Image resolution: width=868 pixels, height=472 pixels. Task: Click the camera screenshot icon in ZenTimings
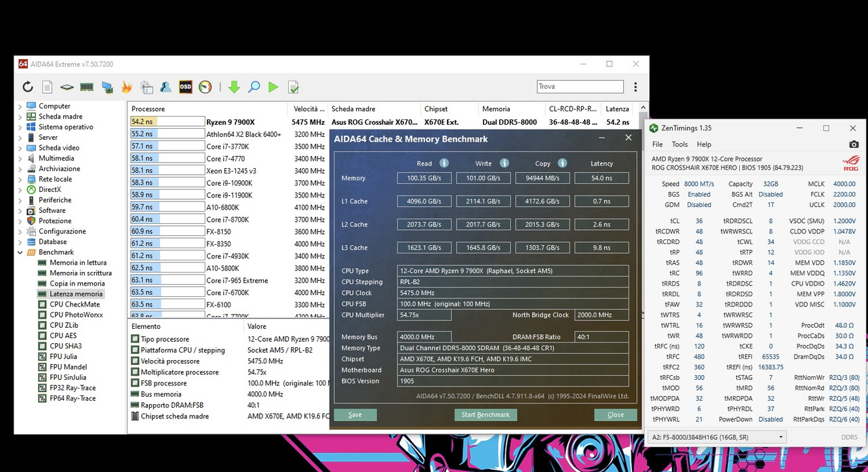pyautogui.click(x=854, y=144)
